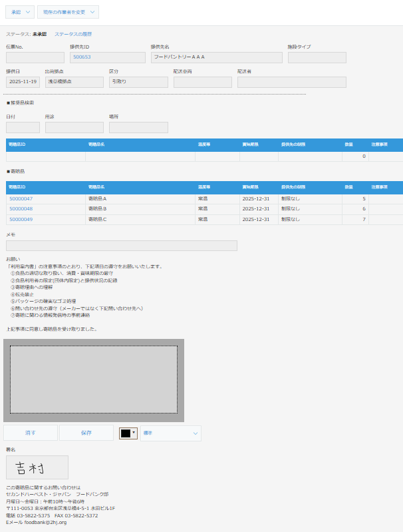
Task: Click the empty 伝票No. field
Action: tap(35, 57)
